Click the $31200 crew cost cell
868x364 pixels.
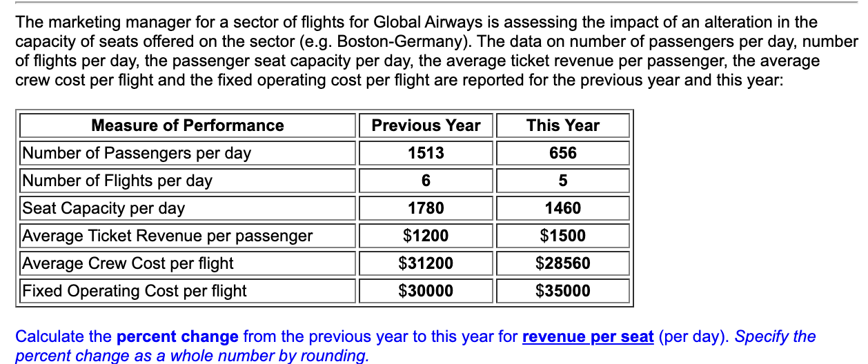point(426,263)
